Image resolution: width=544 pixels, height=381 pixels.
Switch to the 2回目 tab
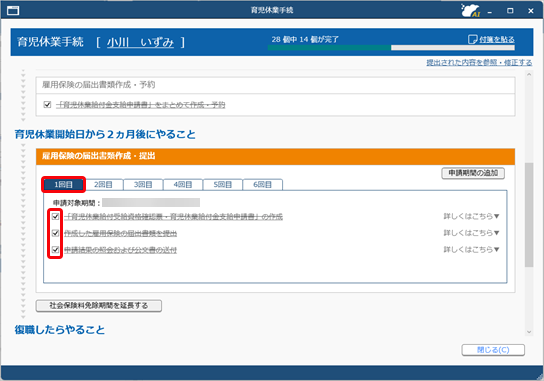(x=103, y=185)
